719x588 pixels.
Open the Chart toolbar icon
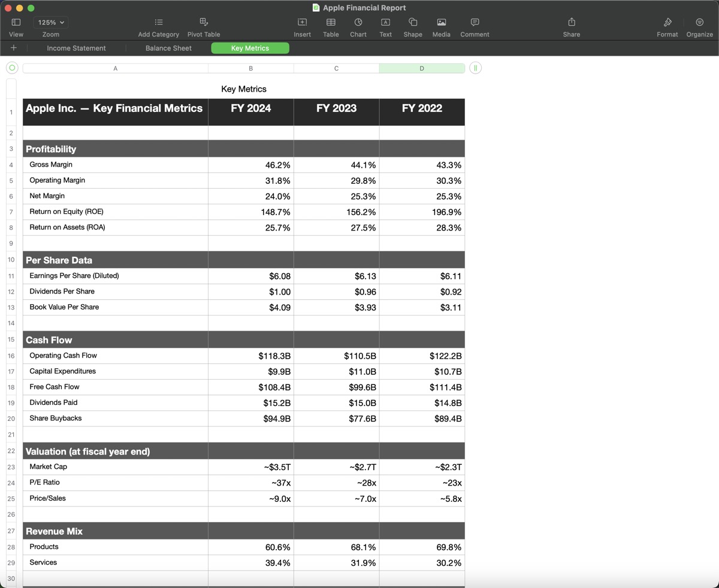358,22
